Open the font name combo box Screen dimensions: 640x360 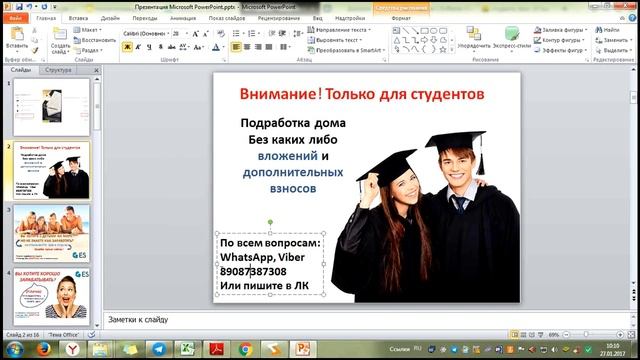click(146, 33)
